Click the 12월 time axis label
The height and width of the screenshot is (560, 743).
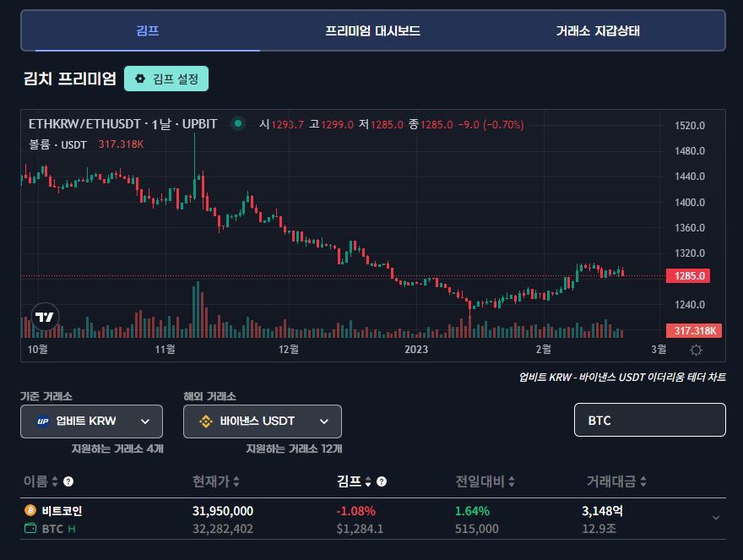(289, 350)
